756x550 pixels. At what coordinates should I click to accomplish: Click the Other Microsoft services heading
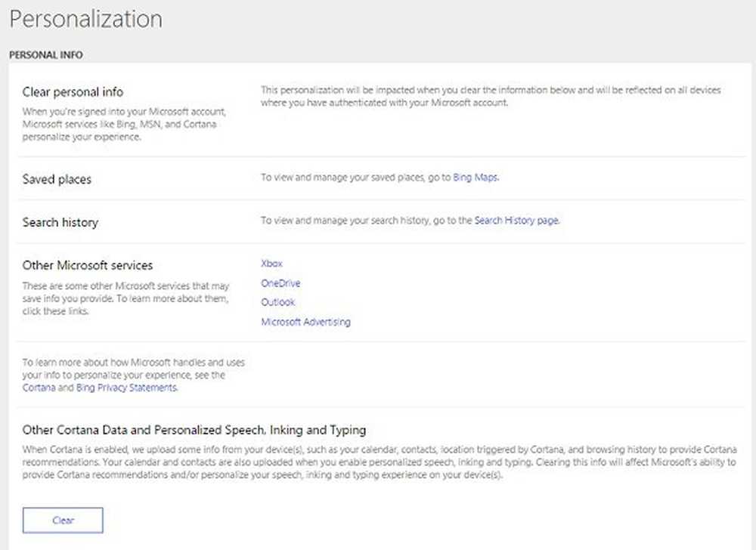[x=88, y=265]
